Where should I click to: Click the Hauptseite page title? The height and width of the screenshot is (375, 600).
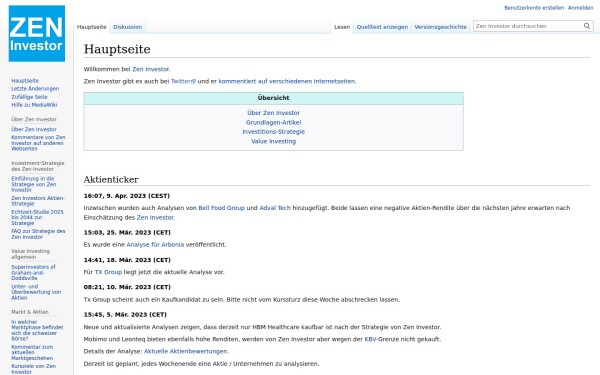tap(117, 49)
